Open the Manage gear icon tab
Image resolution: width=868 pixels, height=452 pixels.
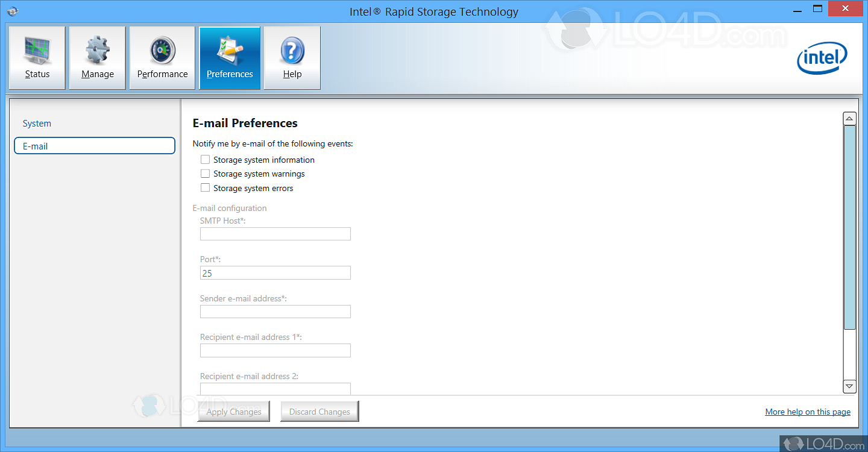(98, 58)
